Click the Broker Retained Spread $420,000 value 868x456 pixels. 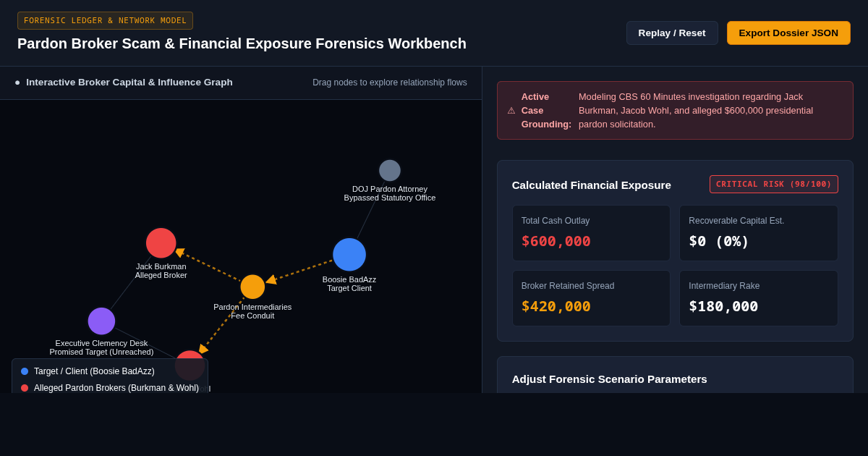[x=556, y=306]
